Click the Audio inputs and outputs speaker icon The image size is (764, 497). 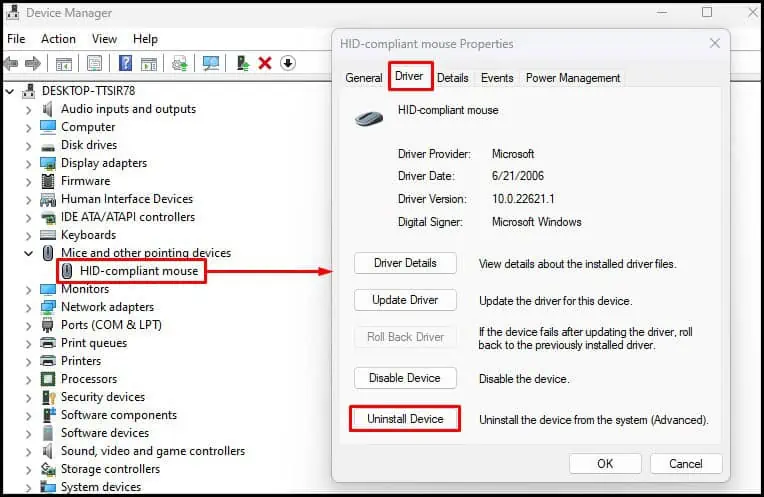click(48, 109)
